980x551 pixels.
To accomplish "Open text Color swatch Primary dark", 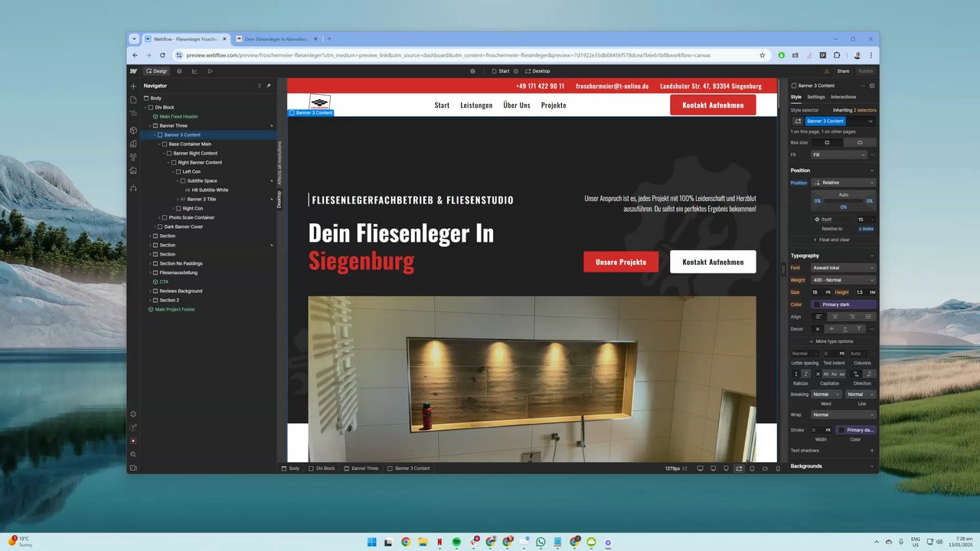I will tap(844, 305).
